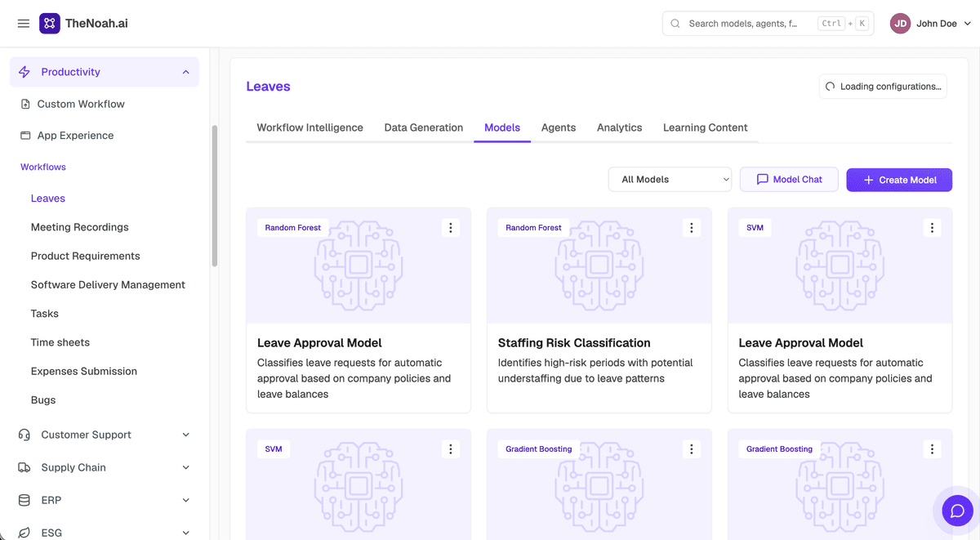Expand the Customer Support section
This screenshot has width=980, height=540.
point(185,435)
